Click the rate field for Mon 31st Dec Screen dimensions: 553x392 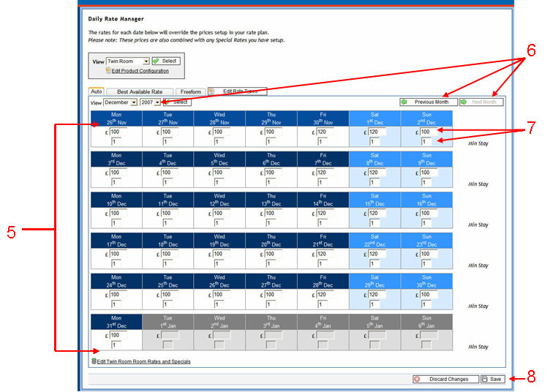tap(119, 334)
